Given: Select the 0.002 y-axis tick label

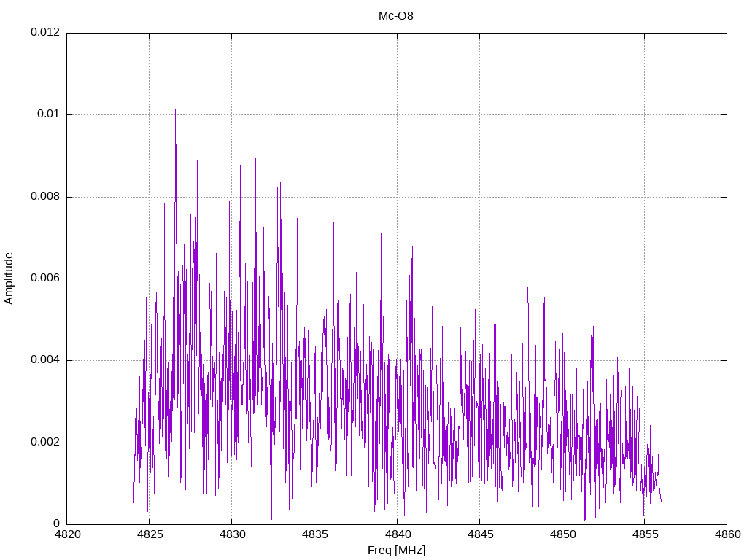Looking at the screenshot, I should tap(45, 442).
